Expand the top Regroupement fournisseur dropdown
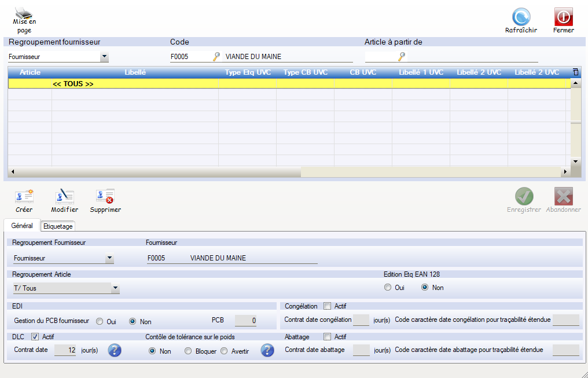Screen dimensions: 588x378 104,57
